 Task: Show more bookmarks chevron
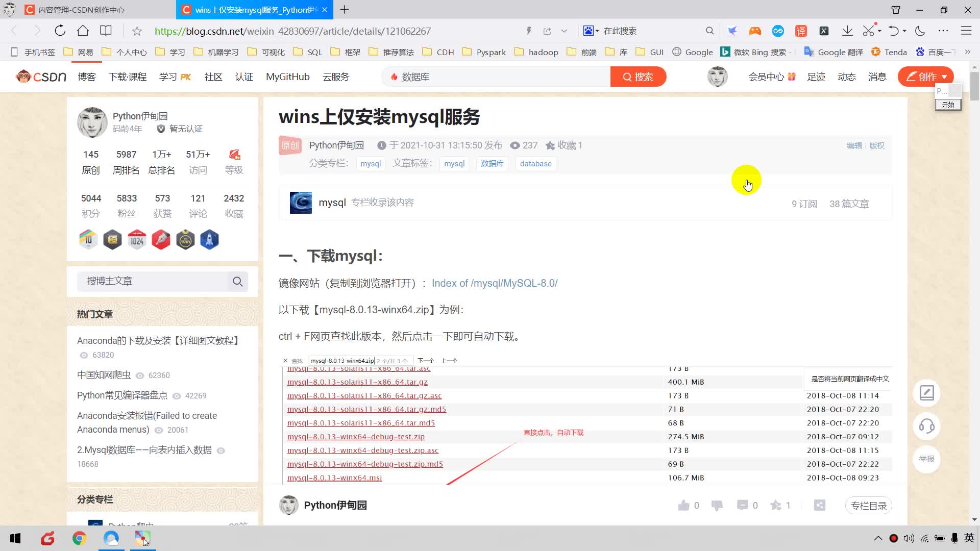pyautogui.click(x=967, y=52)
